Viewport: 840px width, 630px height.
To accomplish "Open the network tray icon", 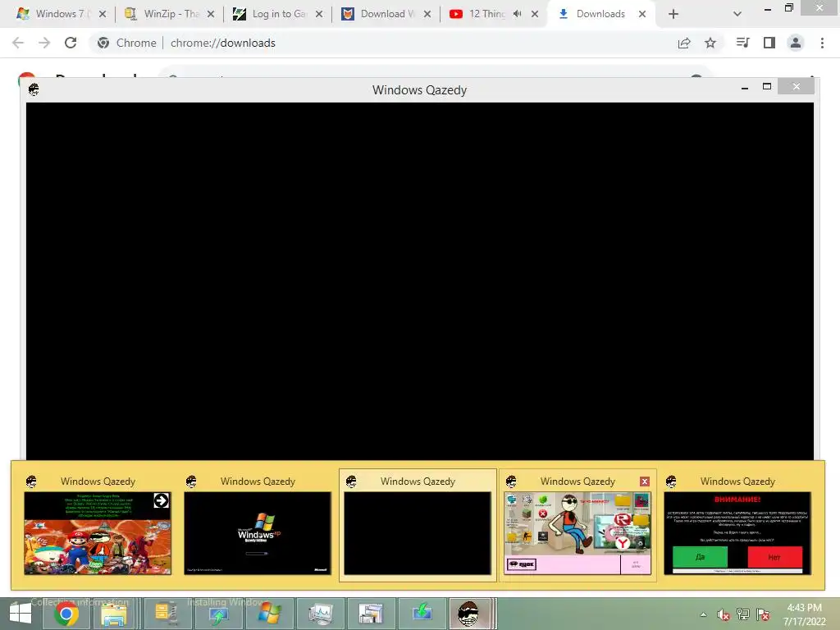I will pyautogui.click(x=743, y=614).
